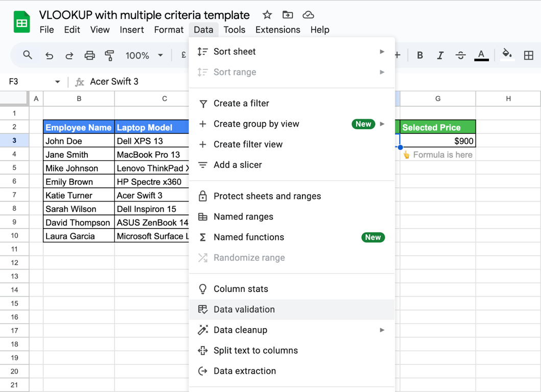
Task: Click the formula bar containing Acer Swift 3
Action: (x=114, y=82)
